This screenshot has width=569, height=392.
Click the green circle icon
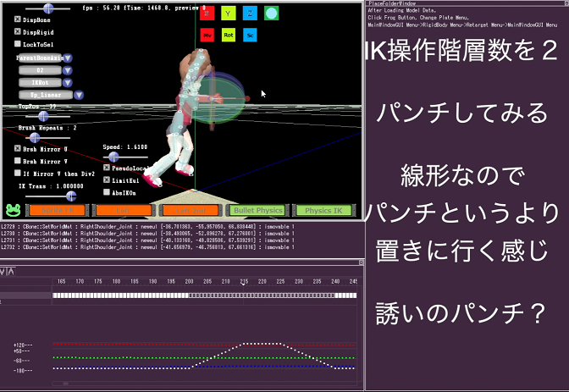271,14
